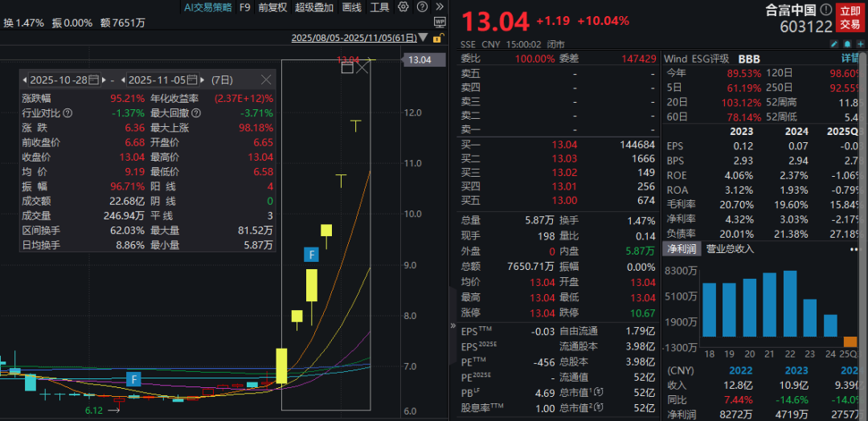The height and width of the screenshot is (421, 868).
Task: Select the 净利润 tab
Action: pyautogui.click(x=681, y=249)
